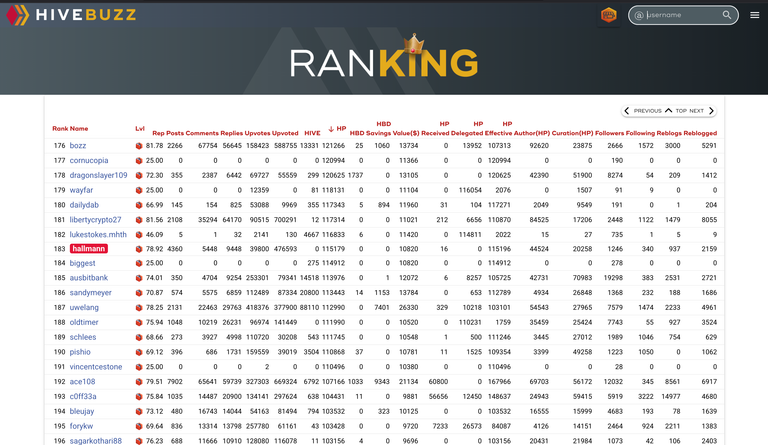Jump to top of ranking
This screenshot has height=445, width=768.
click(676, 111)
